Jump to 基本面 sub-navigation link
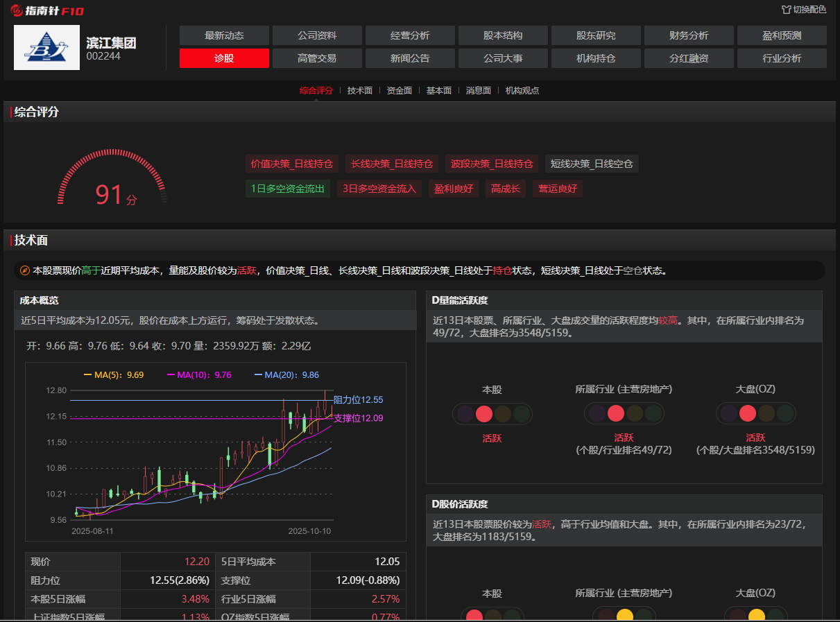840x622 pixels. [439, 90]
